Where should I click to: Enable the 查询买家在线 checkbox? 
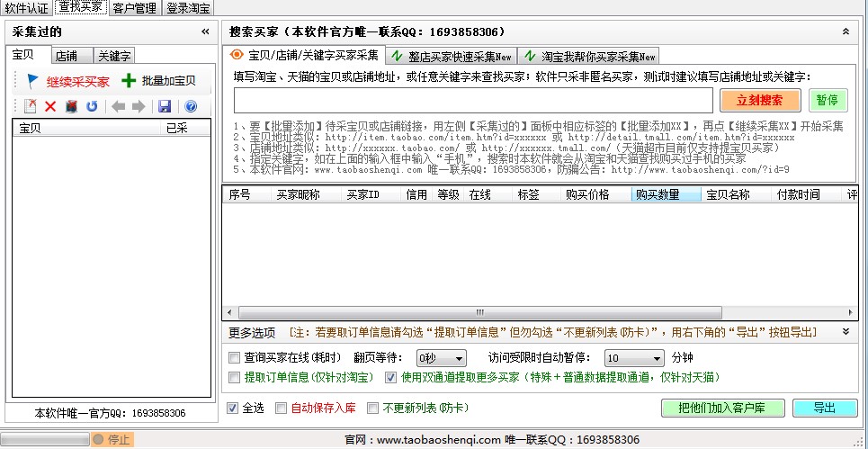pos(235,357)
